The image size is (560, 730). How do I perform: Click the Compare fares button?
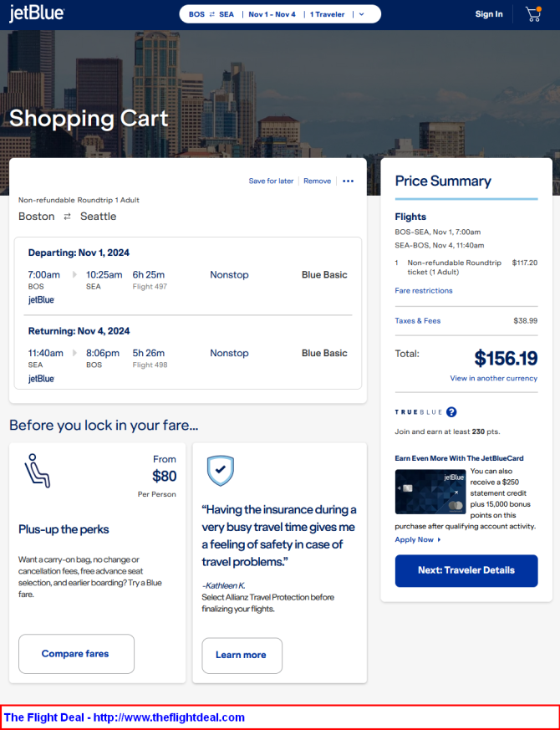[76, 654]
